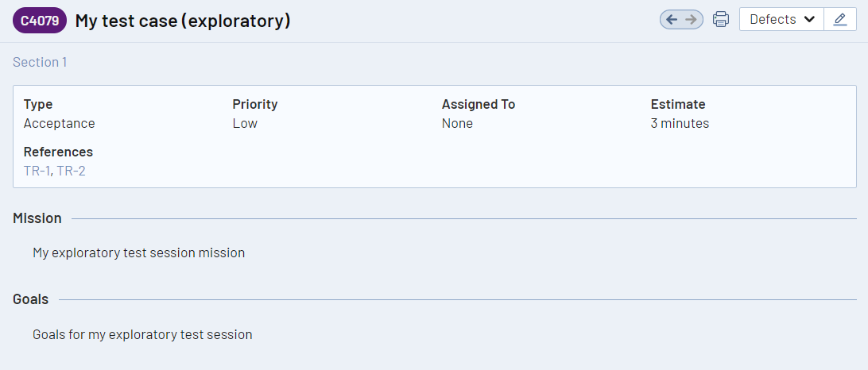Click the C4079 case ID badge
The image size is (868, 370).
tap(40, 21)
